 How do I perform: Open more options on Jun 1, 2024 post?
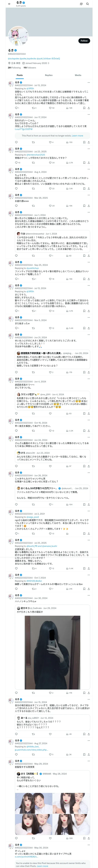(89, 212)
